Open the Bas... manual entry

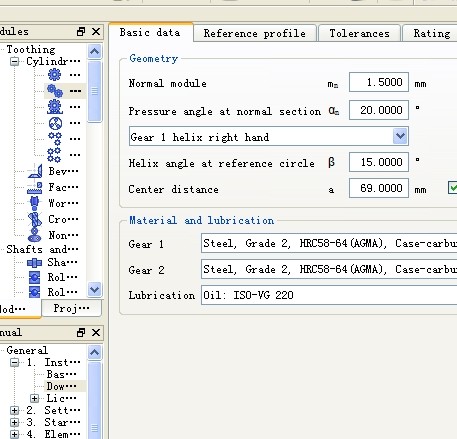click(61, 374)
